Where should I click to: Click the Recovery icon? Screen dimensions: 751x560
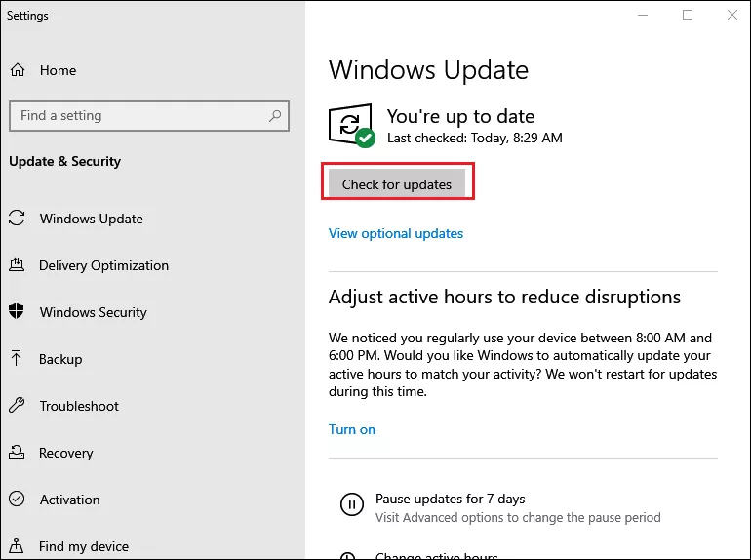point(17,452)
